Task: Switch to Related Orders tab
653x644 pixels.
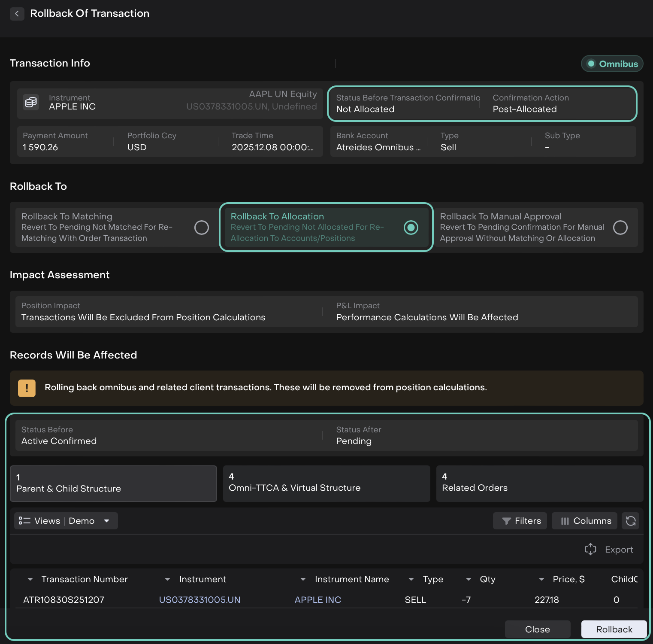Action: tap(539, 483)
